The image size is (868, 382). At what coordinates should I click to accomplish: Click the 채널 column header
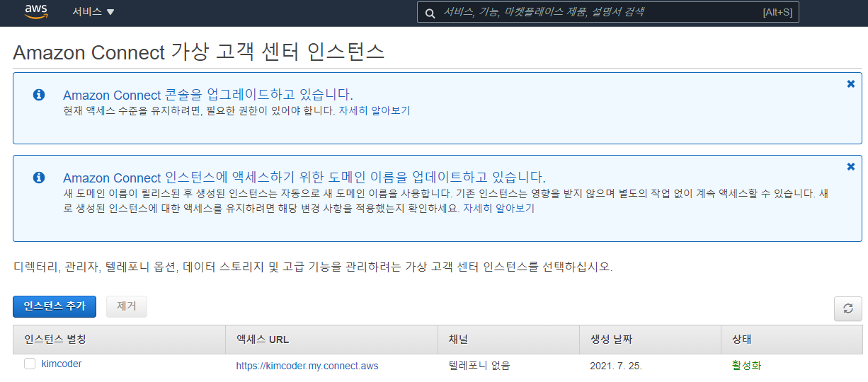(x=509, y=340)
